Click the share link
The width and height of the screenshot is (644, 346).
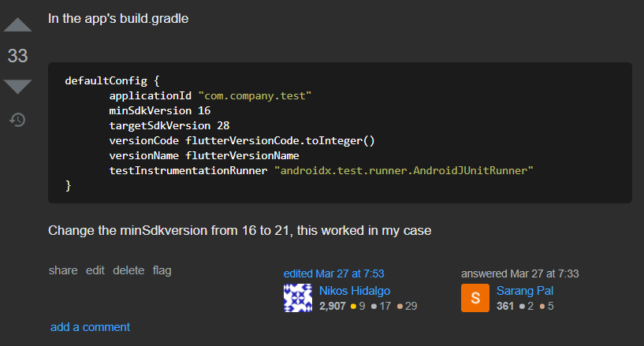[x=63, y=270]
